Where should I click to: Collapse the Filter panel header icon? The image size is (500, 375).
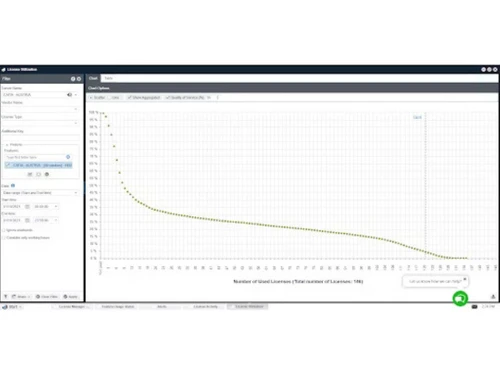[79, 79]
